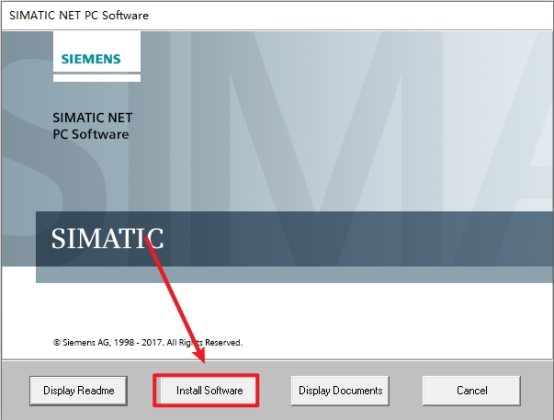
Task: Click the Siemens logo on banner
Action: pos(91,59)
